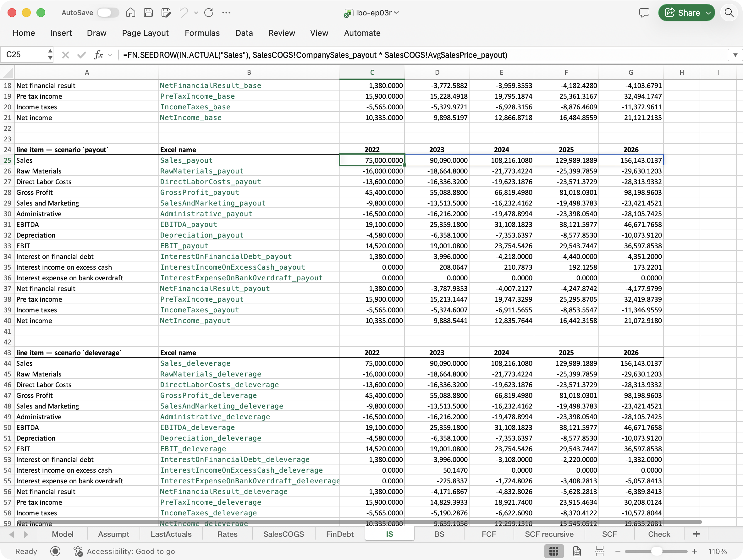Switch to the Check sheet tab
Image resolution: width=743 pixels, height=560 pixels.
pyautogui.click(x=659, y=534)
